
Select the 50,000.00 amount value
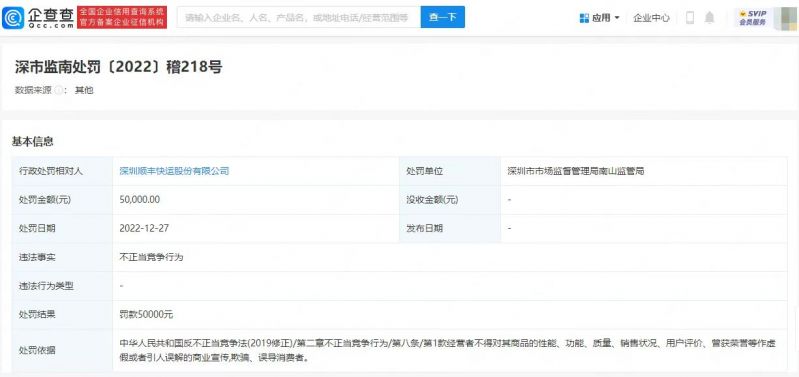pos(140,200)
